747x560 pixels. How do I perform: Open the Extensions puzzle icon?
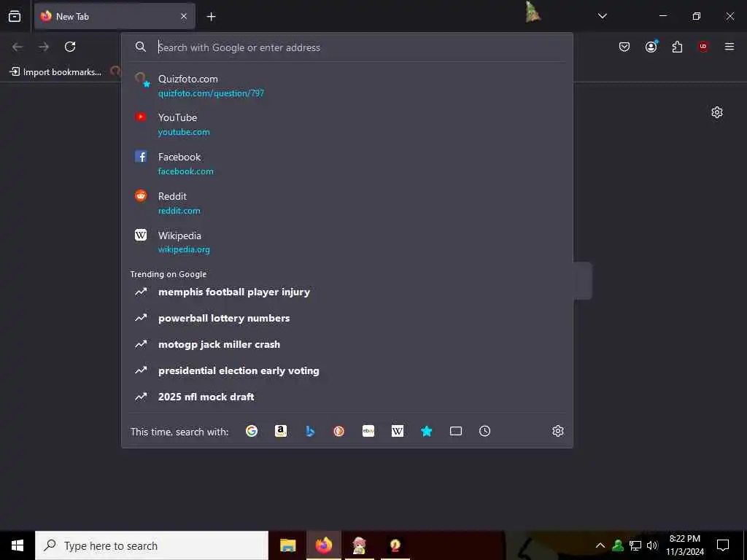pos(677,47)
